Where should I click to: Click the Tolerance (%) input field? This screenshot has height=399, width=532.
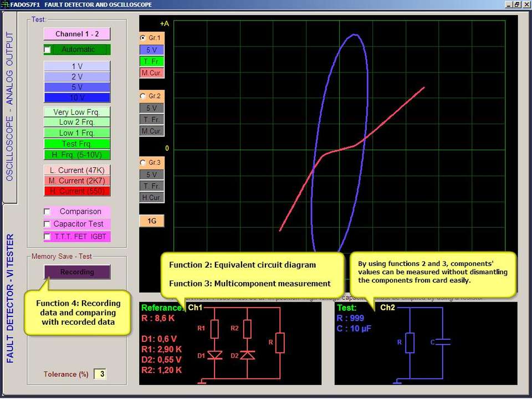point(100,374)
